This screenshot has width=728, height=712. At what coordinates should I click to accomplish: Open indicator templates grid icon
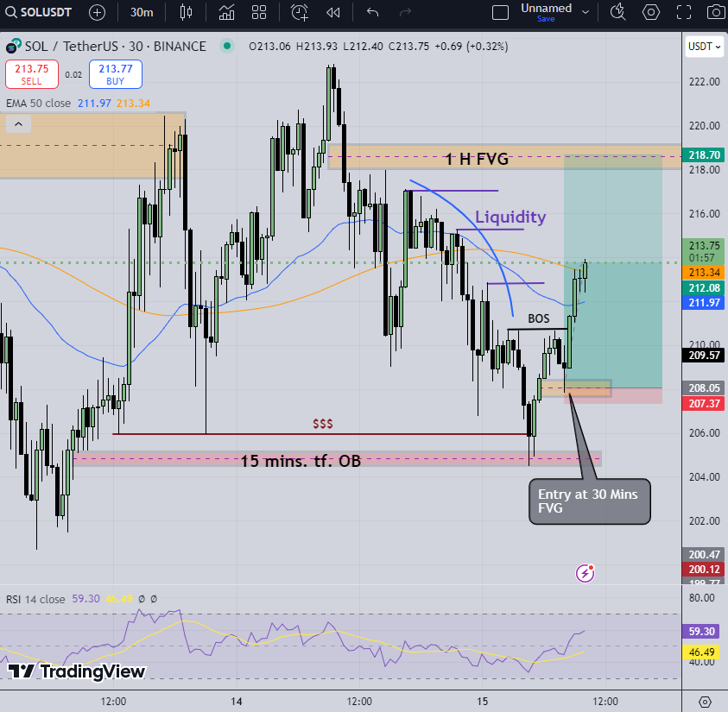(x=258, y=13)
